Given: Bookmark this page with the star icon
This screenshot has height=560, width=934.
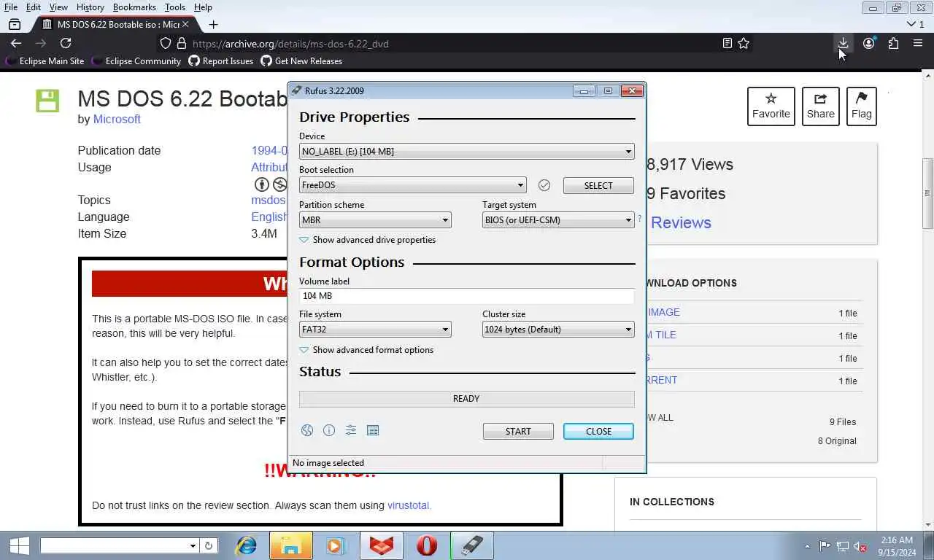Looking at the screenshot, I should [x=744, y=43].
